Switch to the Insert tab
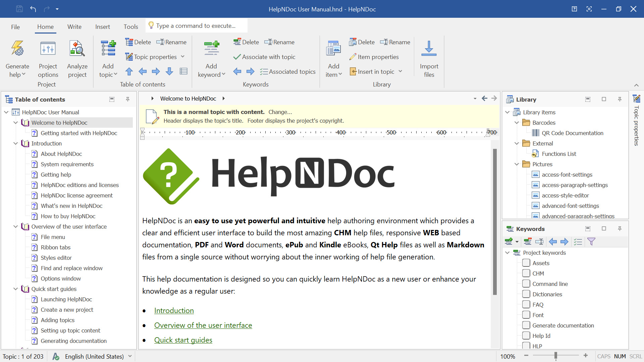This screenshot has width=644, height=362. (103, 27)
